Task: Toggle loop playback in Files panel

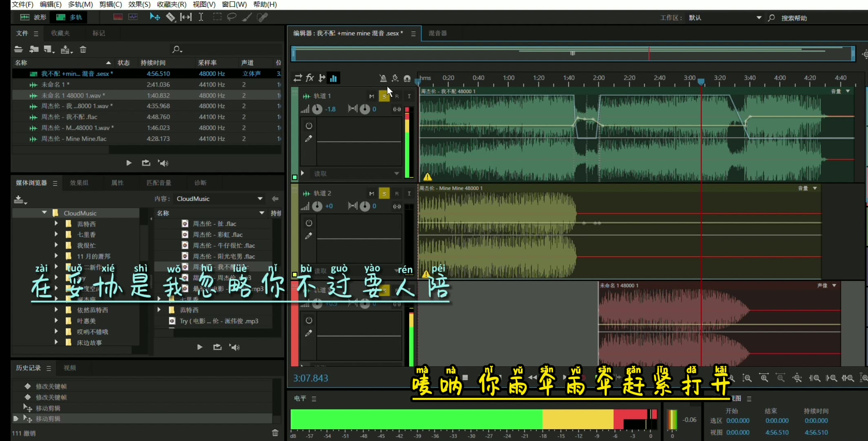Action: (x=146, y=163)
